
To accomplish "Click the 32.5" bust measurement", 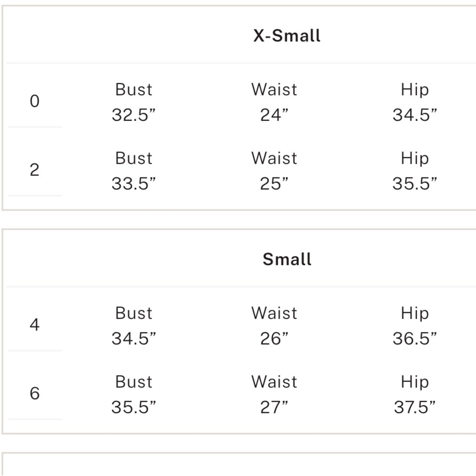I will [134, 115].
